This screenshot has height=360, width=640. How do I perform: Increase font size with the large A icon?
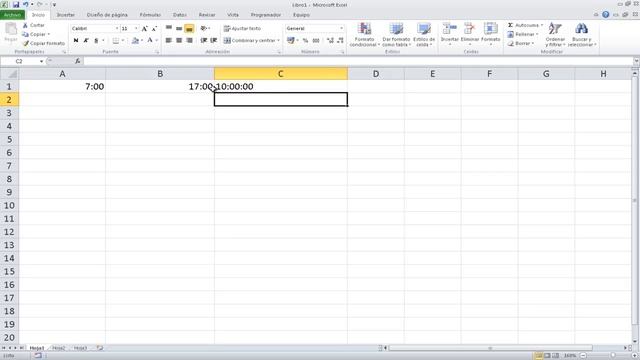(x=144, y=29)
